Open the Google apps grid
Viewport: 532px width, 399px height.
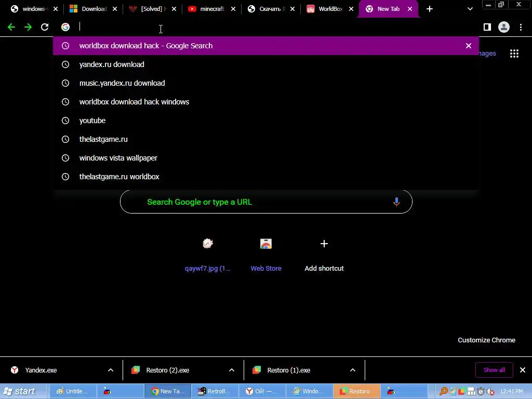[514, 54]
